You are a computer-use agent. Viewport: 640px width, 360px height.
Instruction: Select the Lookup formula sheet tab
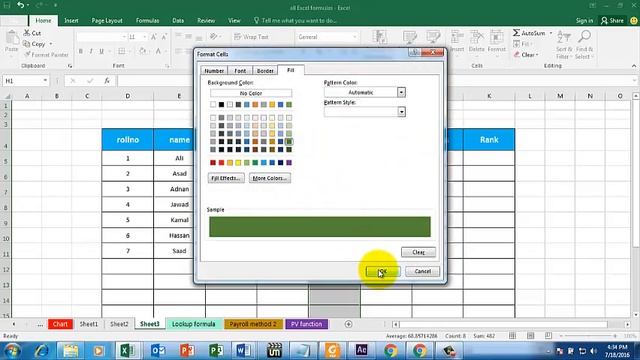193,324
